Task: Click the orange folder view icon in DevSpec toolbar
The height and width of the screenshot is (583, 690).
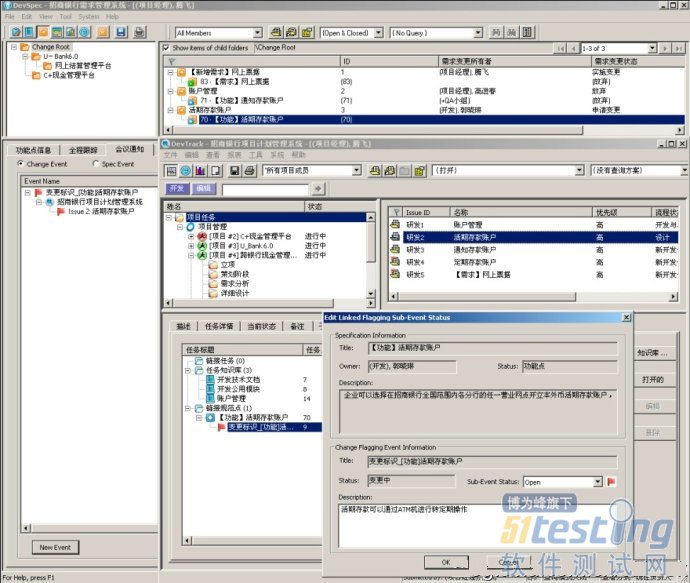Action: pyautogui.click(x=43, y=32)
